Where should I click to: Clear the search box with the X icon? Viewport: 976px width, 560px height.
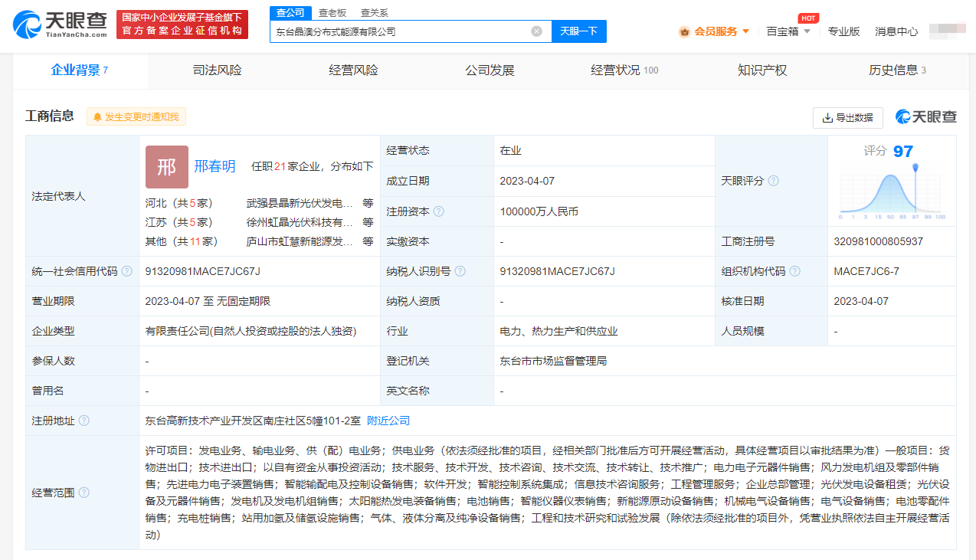click(536, 31)
